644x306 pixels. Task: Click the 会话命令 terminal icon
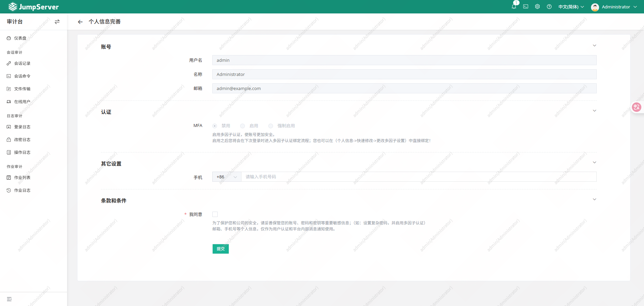coord(9,76)
